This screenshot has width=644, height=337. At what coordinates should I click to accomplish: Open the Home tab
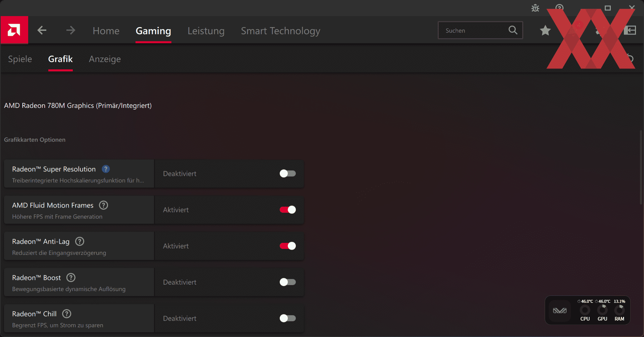pos(106,31)
